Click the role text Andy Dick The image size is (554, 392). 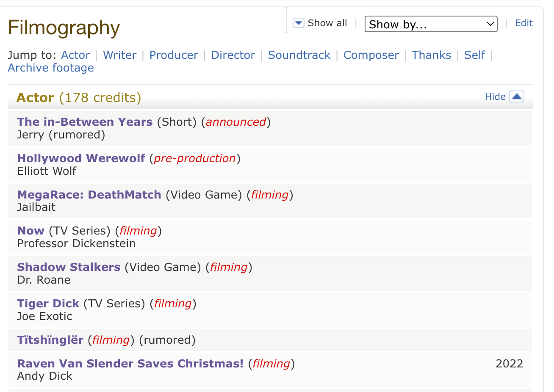pyautogui.click(x=44, y=376)
